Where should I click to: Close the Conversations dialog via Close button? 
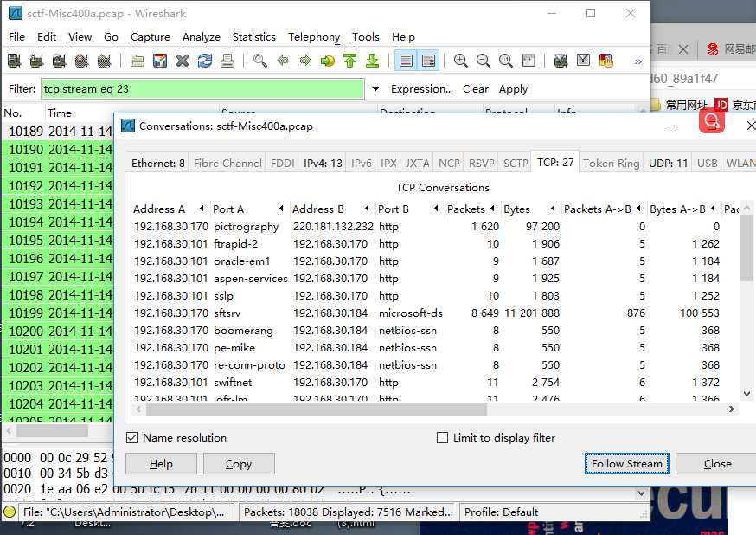click(x=717, y=464)
